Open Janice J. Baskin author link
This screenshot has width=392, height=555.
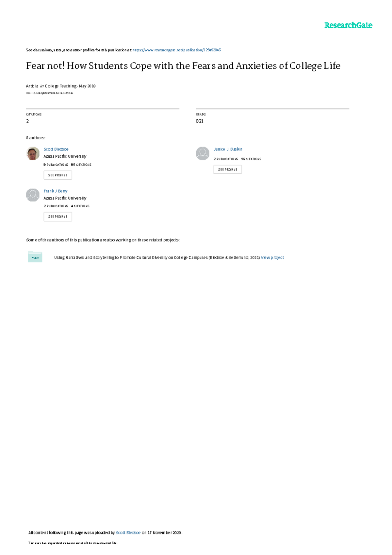click(228, 149)
